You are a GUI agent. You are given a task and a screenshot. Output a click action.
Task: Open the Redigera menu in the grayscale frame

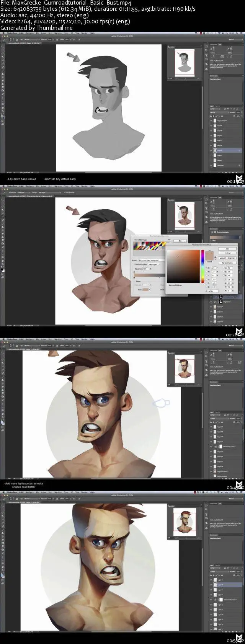[29, 33]
